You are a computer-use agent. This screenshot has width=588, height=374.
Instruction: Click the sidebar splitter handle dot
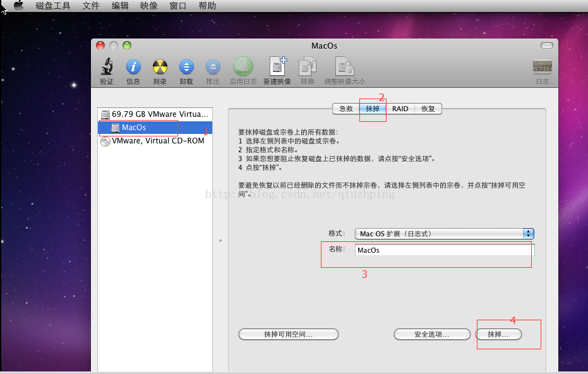220,241
